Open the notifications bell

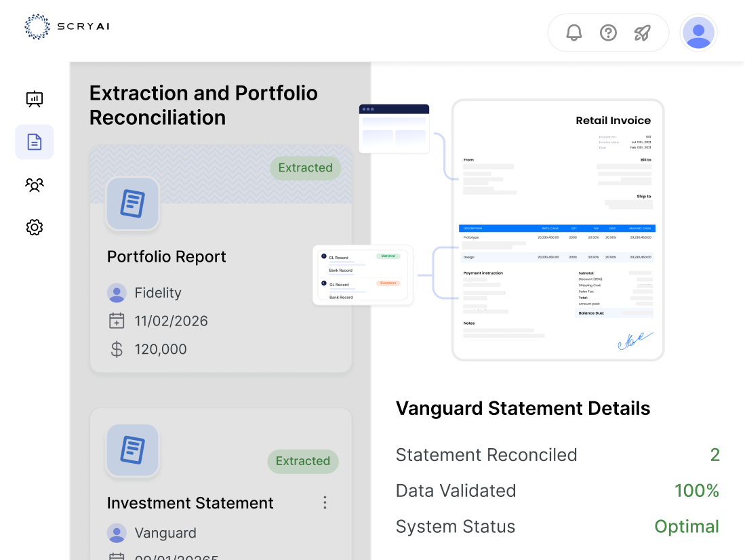click(x=574, y=33)
